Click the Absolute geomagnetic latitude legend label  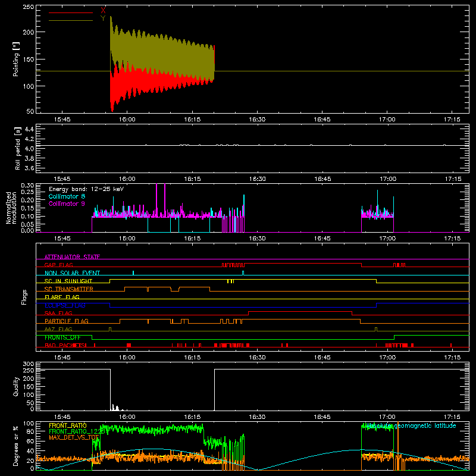coord(410,425)
